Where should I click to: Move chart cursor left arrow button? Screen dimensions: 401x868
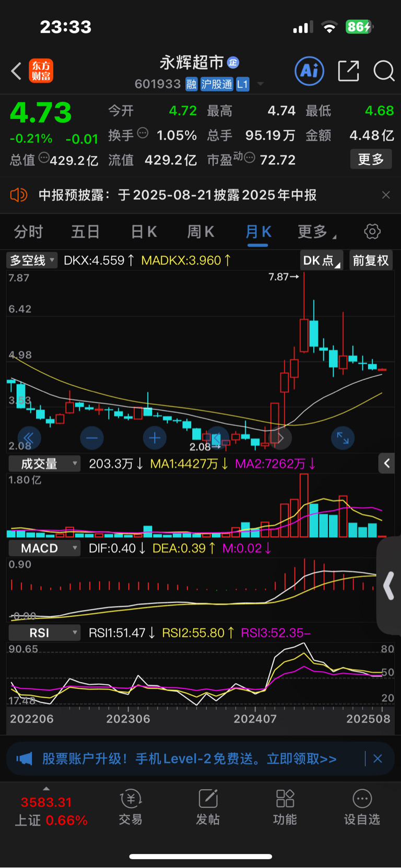point(217,438)
